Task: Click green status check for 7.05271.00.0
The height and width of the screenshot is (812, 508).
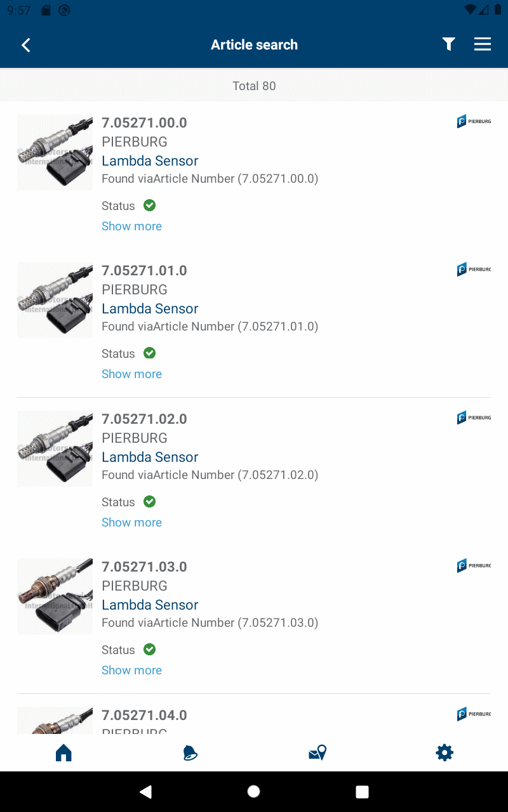Action: tap(150, 206)
